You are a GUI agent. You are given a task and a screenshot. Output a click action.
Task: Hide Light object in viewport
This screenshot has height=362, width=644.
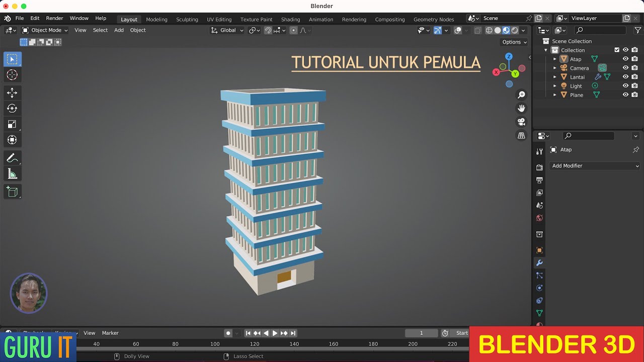click(x=625, y=86)
